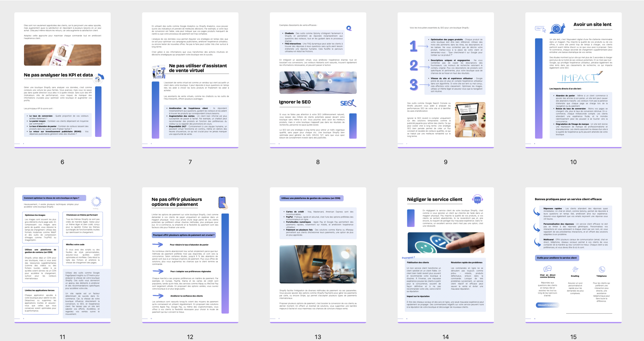This screenshot has width=644, height=341.
Task: Click heading 'Ne pas utiliser d'assistant de vente virtuel'
Action: pyautogui.click(x=198, y=68)
